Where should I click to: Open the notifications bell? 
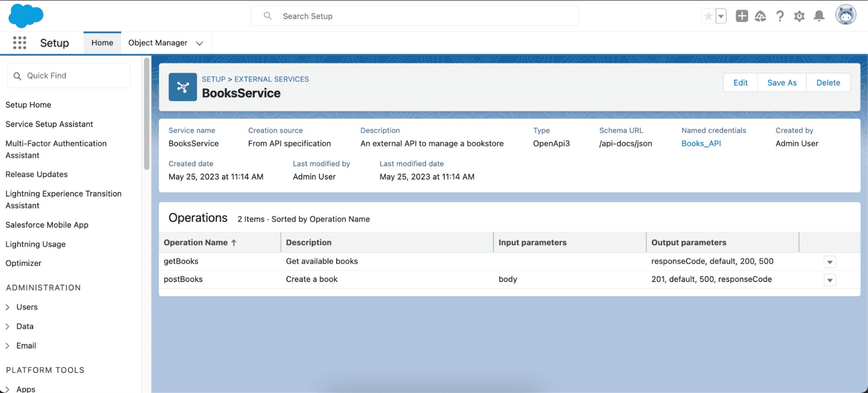tap(819, 16)
